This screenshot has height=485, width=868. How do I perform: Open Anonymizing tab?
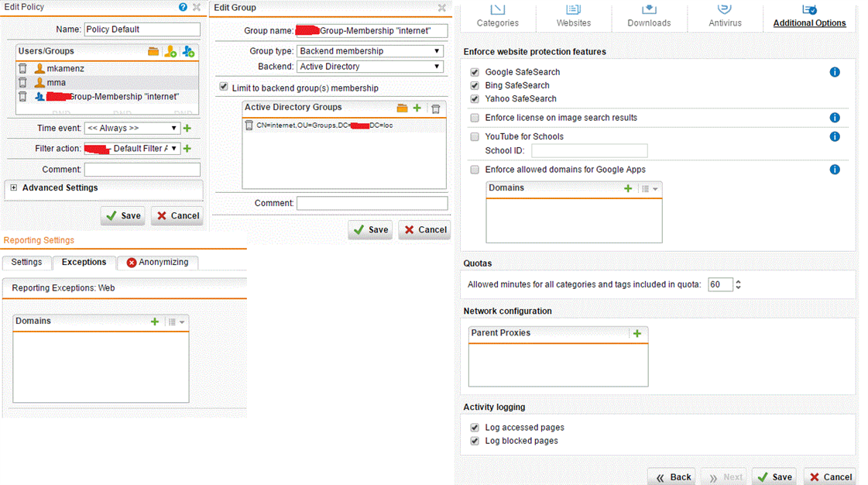[x=157, y=262]
